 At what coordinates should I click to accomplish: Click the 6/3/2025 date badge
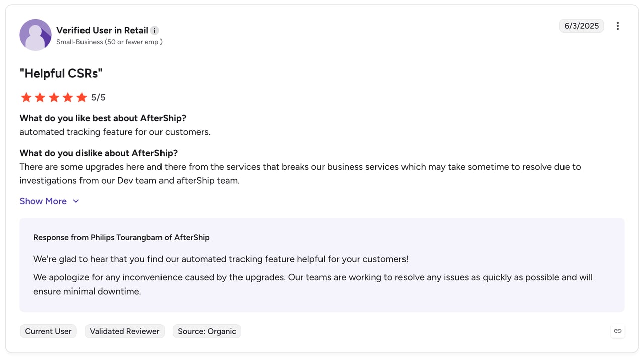[x=582, y=26]
